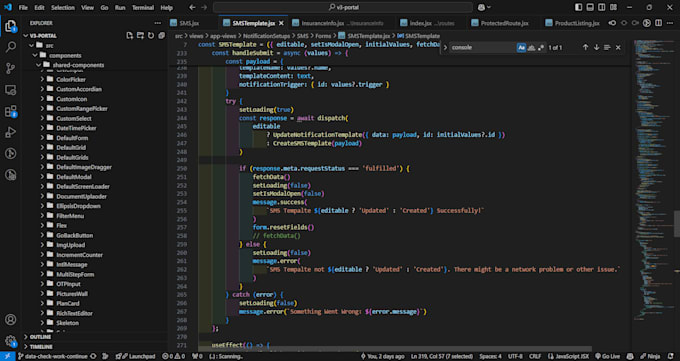Click the horizontal scrollbar under the editor

click(395, 348)
